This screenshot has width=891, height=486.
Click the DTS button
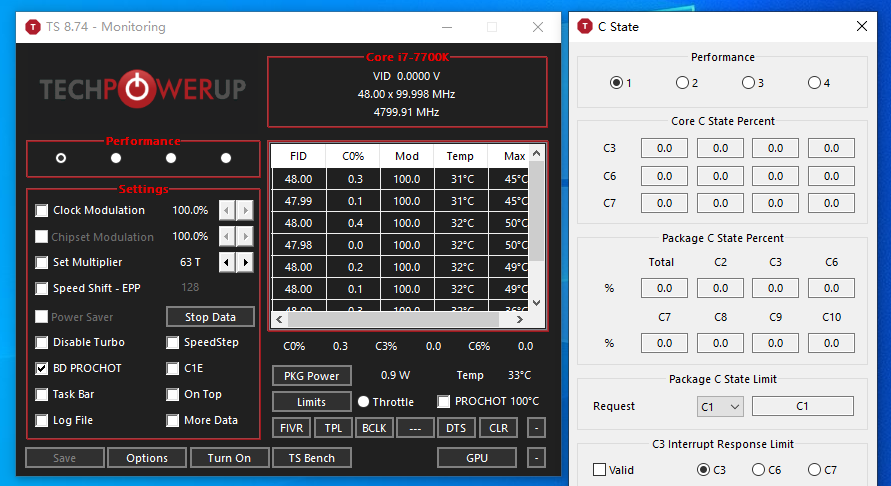(x=456, y=428)
